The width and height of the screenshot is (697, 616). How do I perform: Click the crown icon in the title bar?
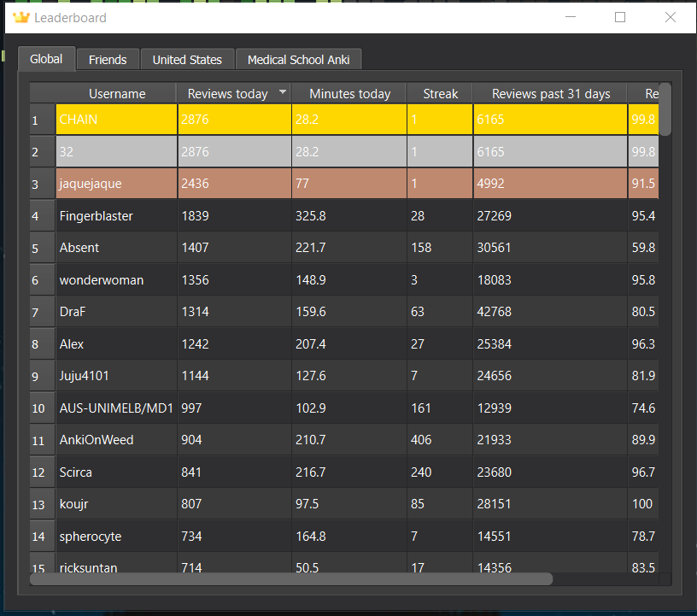(20, 17)
